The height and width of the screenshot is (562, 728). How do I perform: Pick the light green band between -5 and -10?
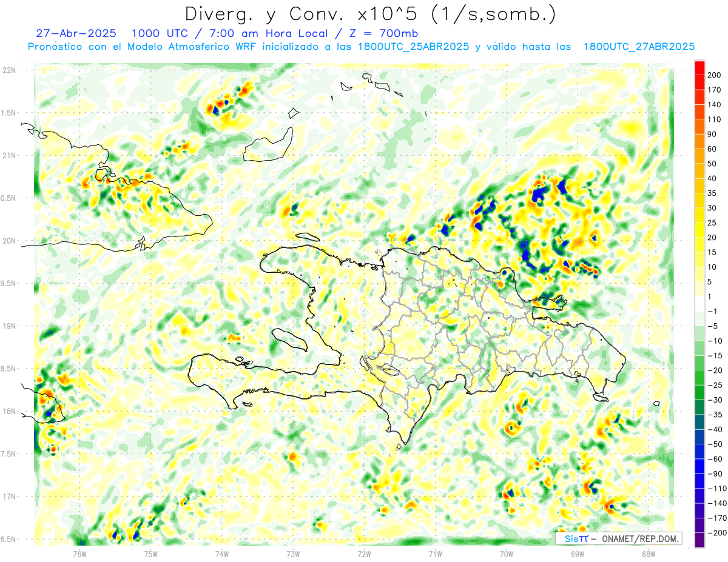700,334
